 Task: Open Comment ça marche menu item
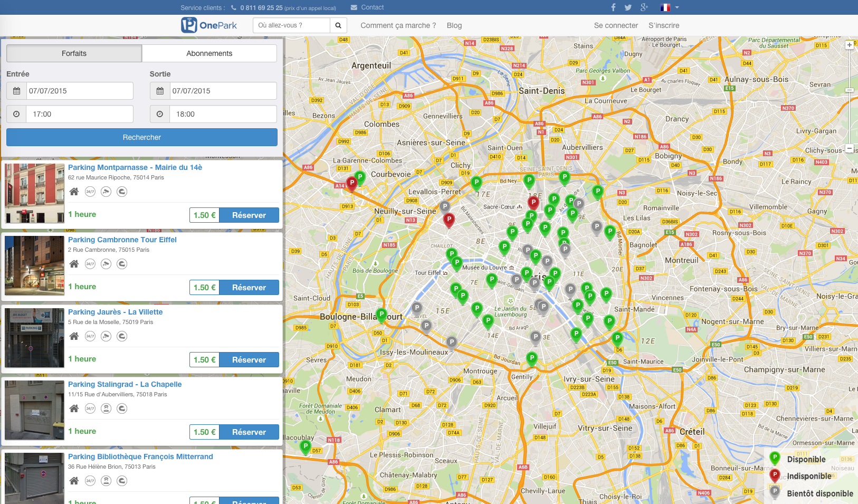pyautogui.click(x=398, y=25)
